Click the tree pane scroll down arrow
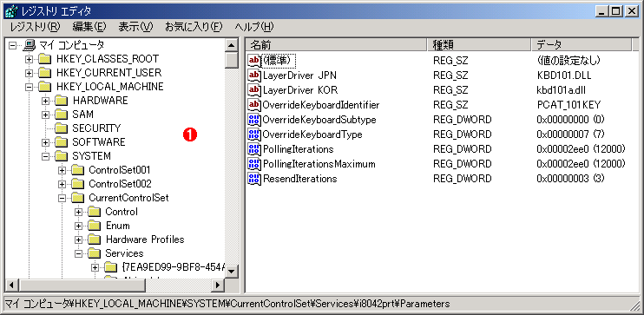Image resolution: width=644 pixels, height=315 pixels. tap(232, 271)
